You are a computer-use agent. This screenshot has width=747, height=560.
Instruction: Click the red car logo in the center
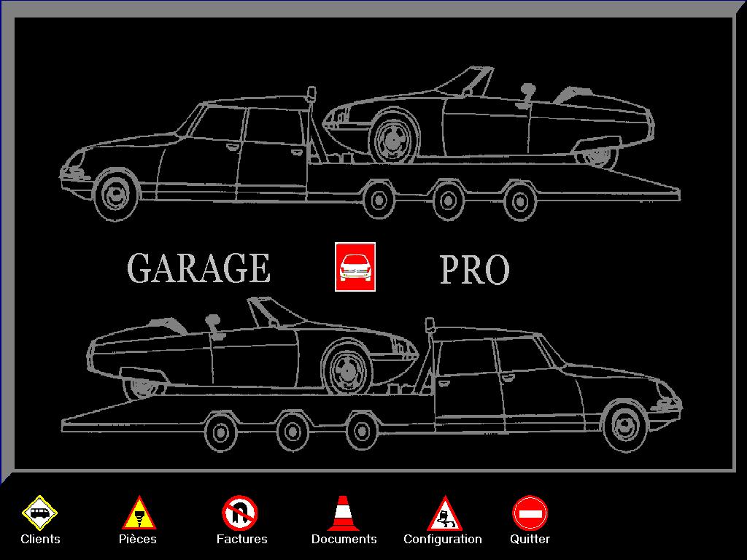pos(355,267)
